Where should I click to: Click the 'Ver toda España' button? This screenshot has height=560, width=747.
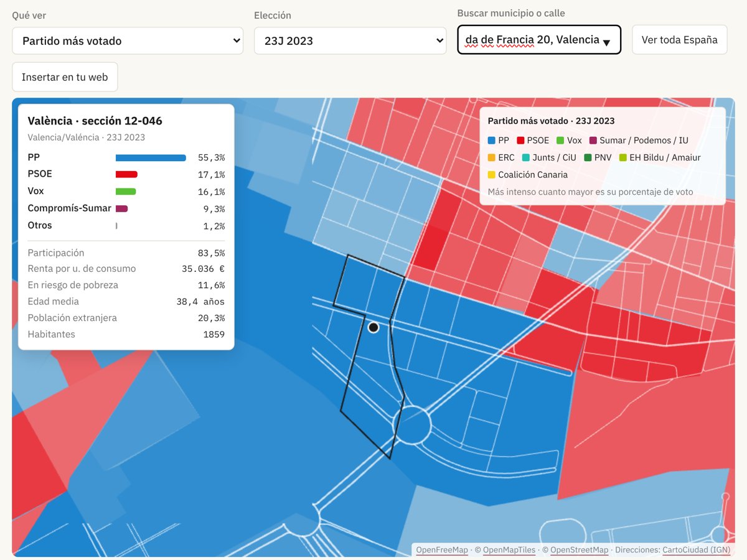680,40
